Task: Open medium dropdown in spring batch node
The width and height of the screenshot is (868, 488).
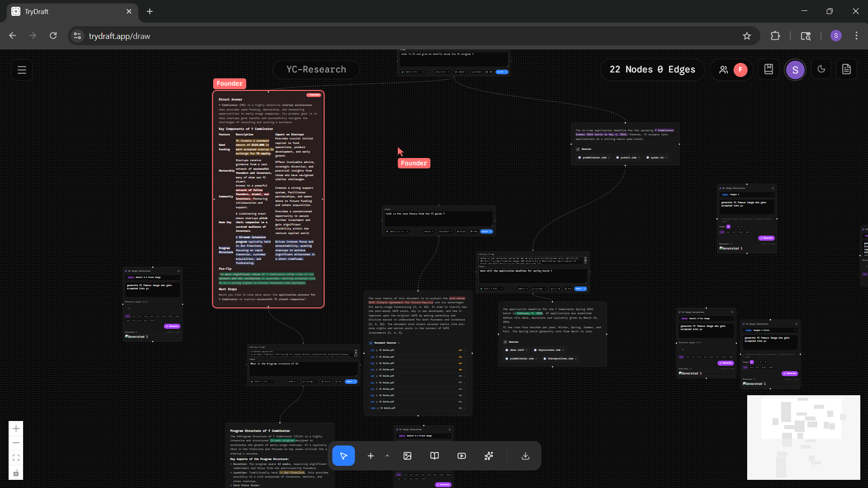Action: [523, 288]
